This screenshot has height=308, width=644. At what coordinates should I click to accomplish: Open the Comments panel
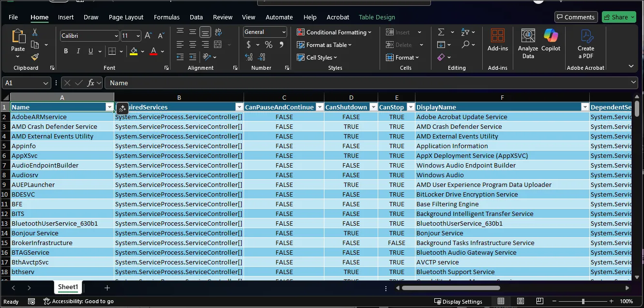(576, 17)
